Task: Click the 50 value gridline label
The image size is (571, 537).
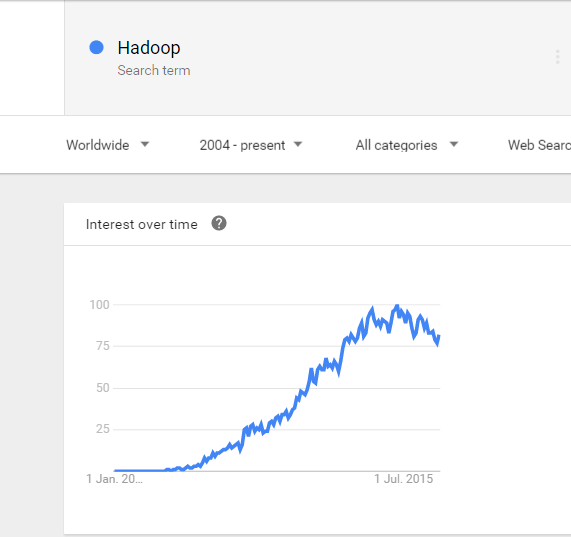Action: 103,387
